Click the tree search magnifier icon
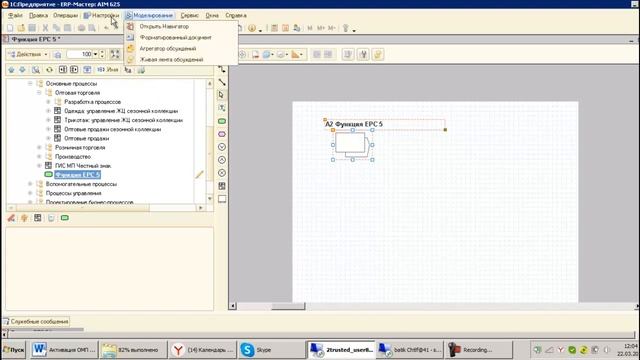The width and height of the screenshot is (640, 360). click(x=36, y=70)
